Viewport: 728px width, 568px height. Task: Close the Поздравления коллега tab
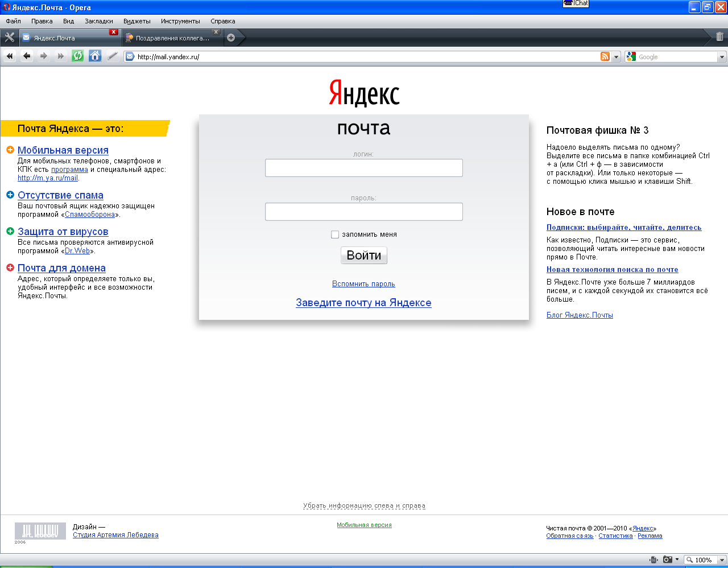click(216, 32)
